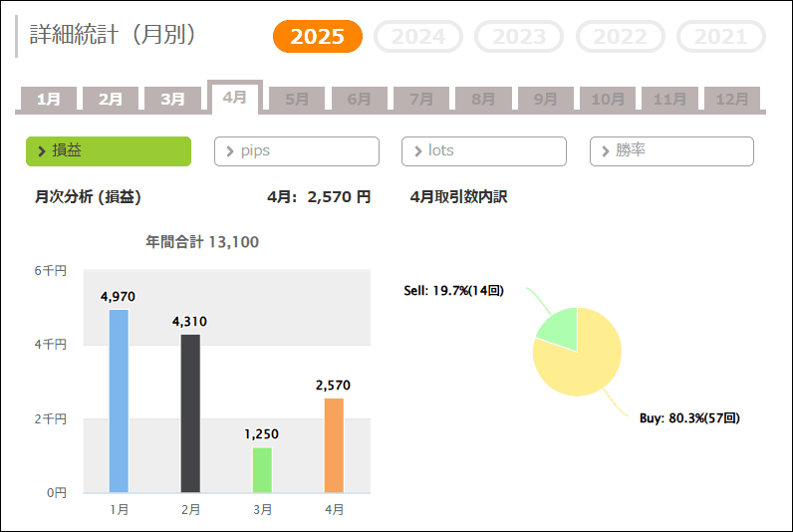This screenshot has width=793, height=532.
Task: Click the green Sell pie slice
Action: (x=563, y=328)
